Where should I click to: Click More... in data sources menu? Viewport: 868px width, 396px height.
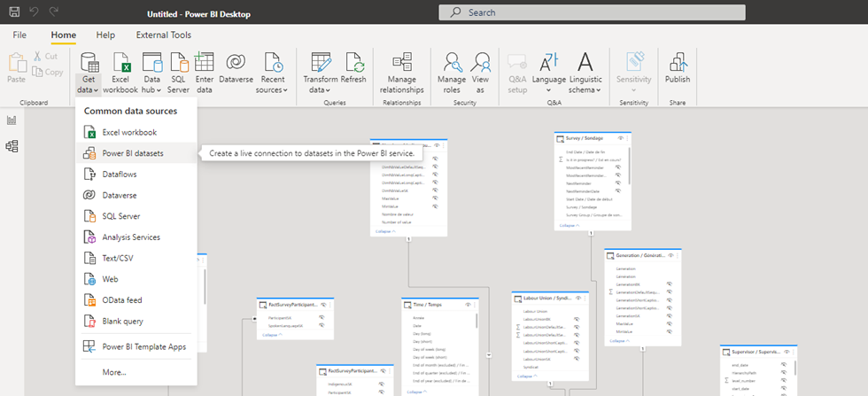[x=136, y=372]
